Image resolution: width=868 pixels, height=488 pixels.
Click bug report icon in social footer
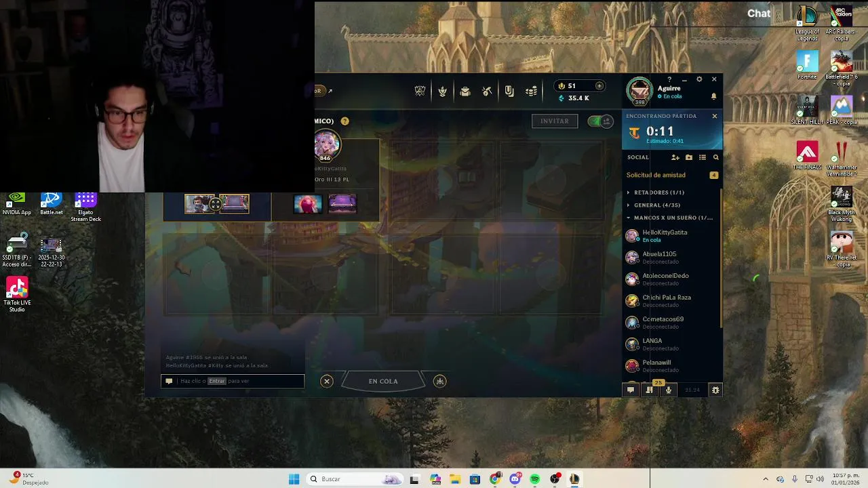pos(715,390)
